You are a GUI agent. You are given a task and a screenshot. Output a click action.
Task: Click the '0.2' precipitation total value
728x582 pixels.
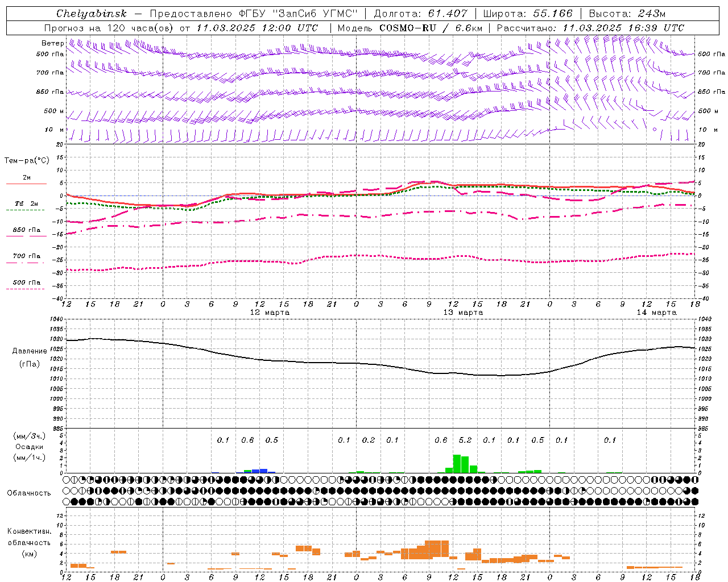point(369,440)
